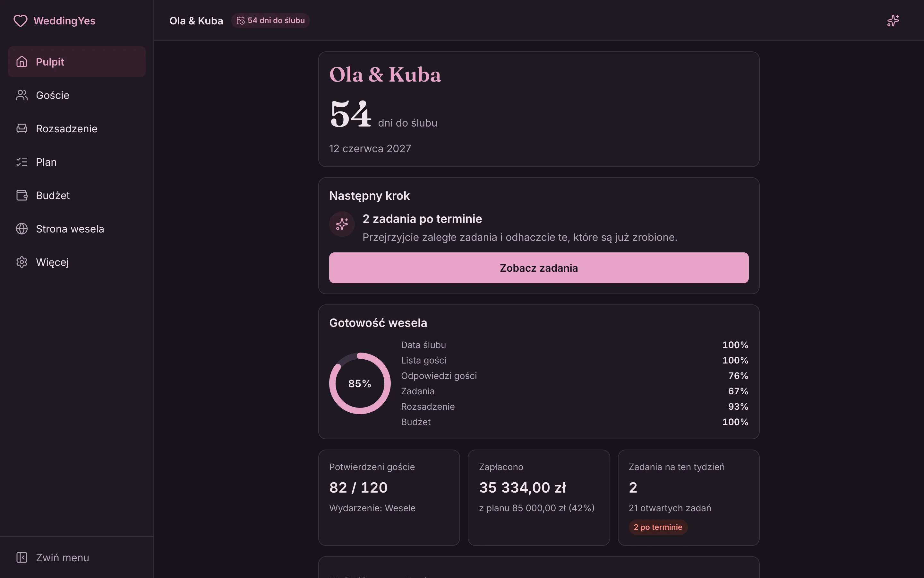Click the 21 otwartych zadań text
The width and height of the screenshot is (924, 578).
click(x=670, y=508)
